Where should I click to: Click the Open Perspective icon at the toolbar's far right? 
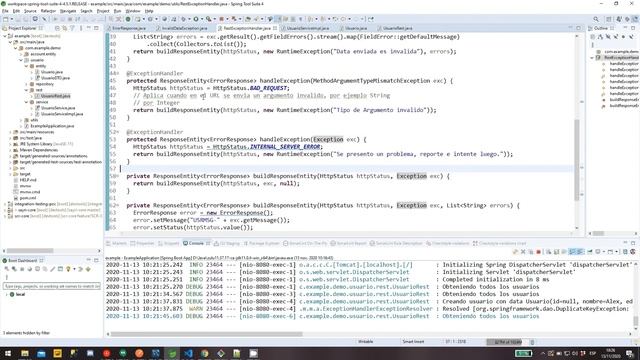609,19
